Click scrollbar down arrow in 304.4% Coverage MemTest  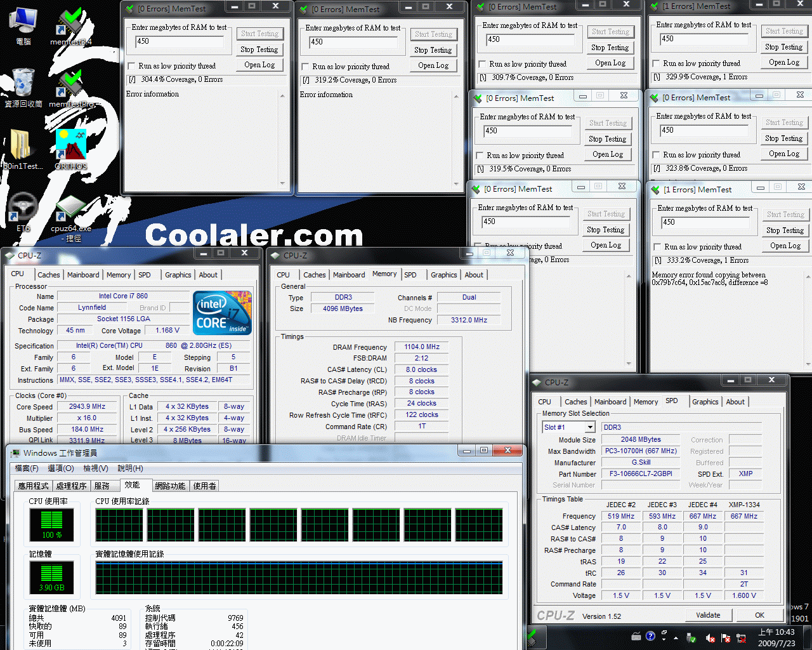click(282, 183)
